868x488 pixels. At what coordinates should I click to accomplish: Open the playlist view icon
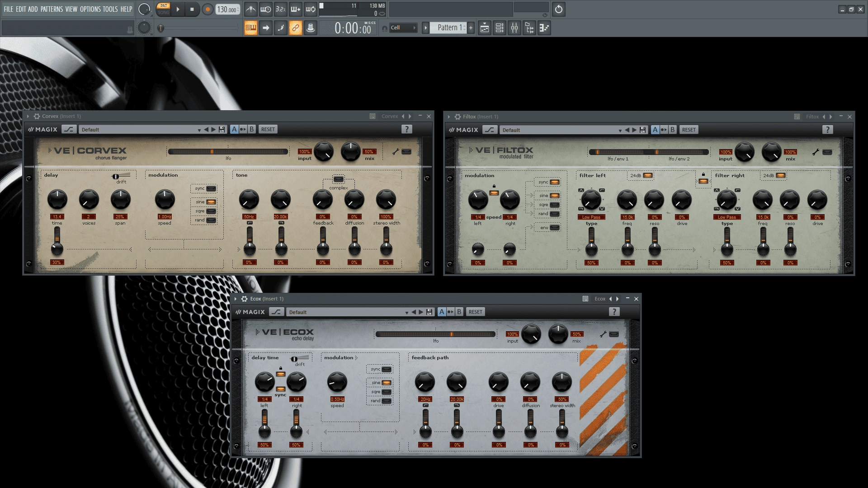coord(485,28)
